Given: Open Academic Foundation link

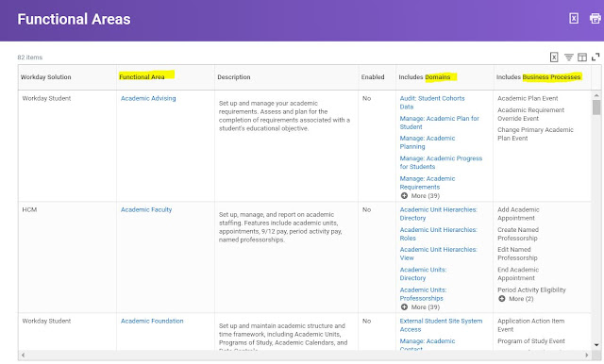Looking at the screenshot, I should (x=152, y=321).
